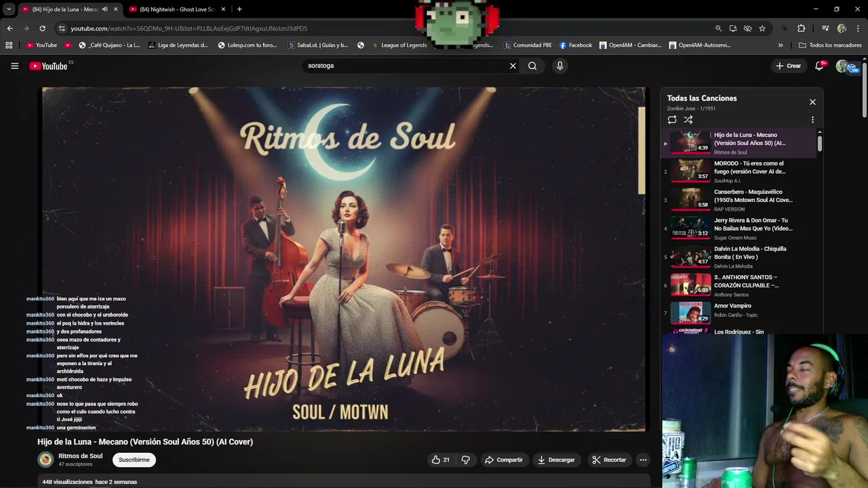Click the video title Hijo de la Luna - Mecano
868x488 pixels.
145,442
